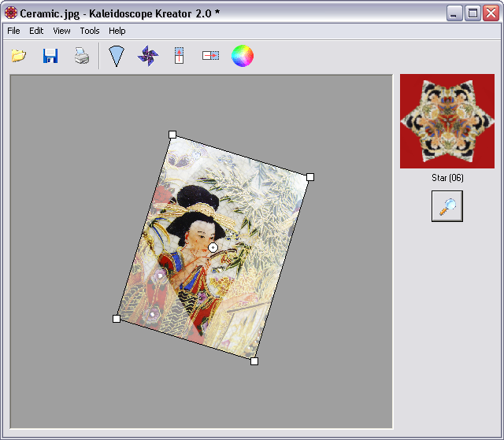Maximize the Kaleidoscope Kreator window
This screenshot has width=504, height=440.
(x=472, y=13)
